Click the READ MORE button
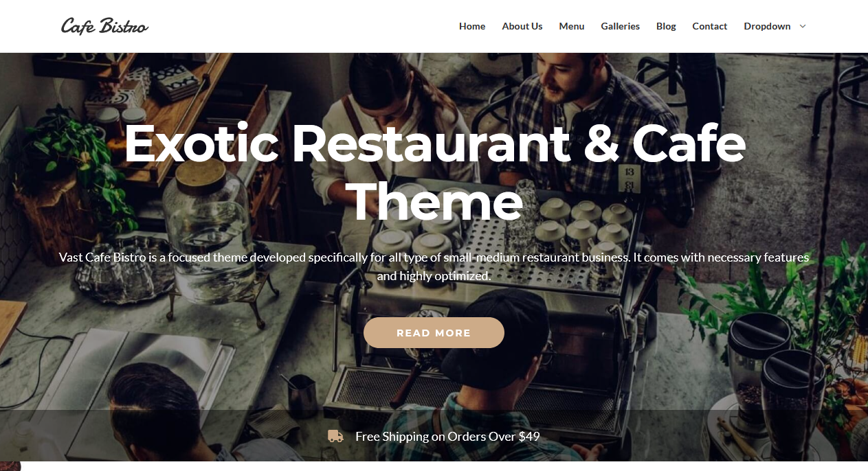 click(434, 332)
